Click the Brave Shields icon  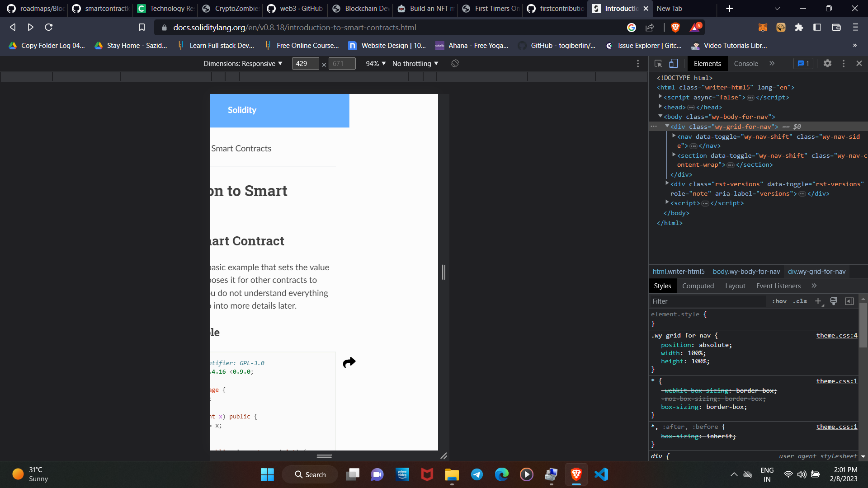[675, 27]
